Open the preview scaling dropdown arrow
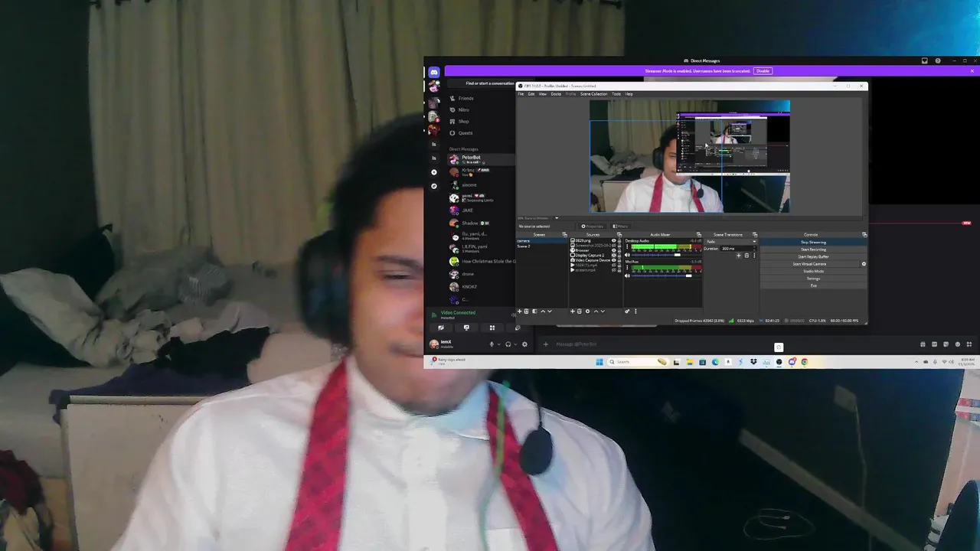This screenshot has width=980, height=551. [557, 218]
